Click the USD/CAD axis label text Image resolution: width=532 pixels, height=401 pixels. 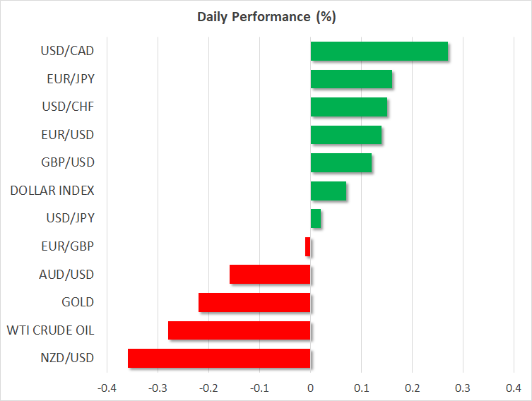point(68,51)
